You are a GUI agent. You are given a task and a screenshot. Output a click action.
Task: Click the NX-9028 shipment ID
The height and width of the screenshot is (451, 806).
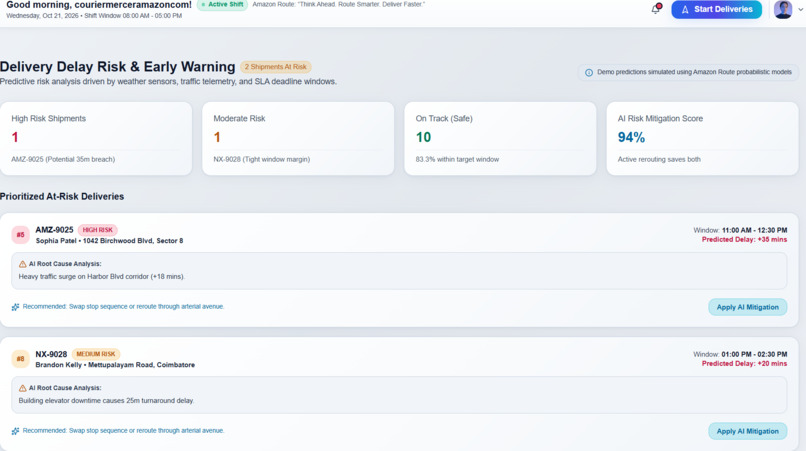pyautogui.click(x=51, y=354)
